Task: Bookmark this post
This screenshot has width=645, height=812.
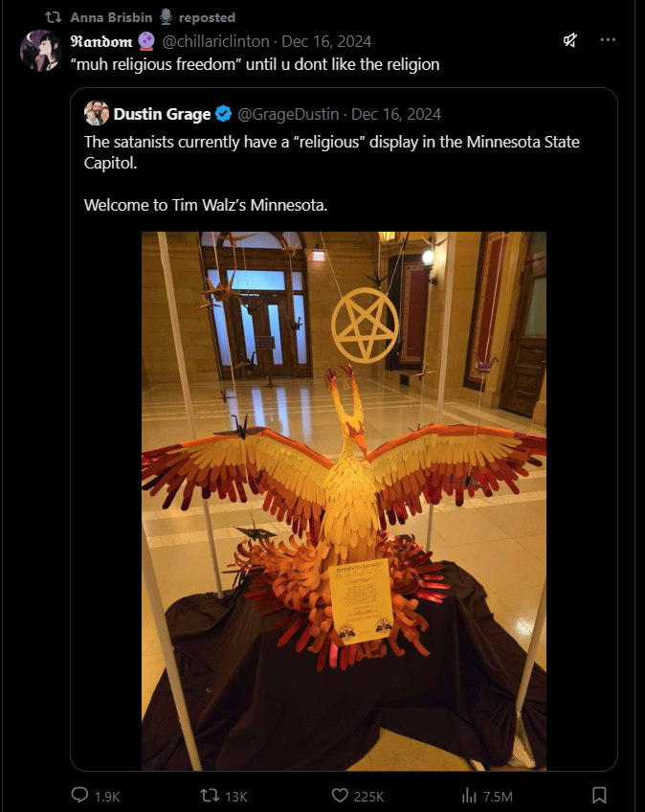Action: tap(599, 795)
